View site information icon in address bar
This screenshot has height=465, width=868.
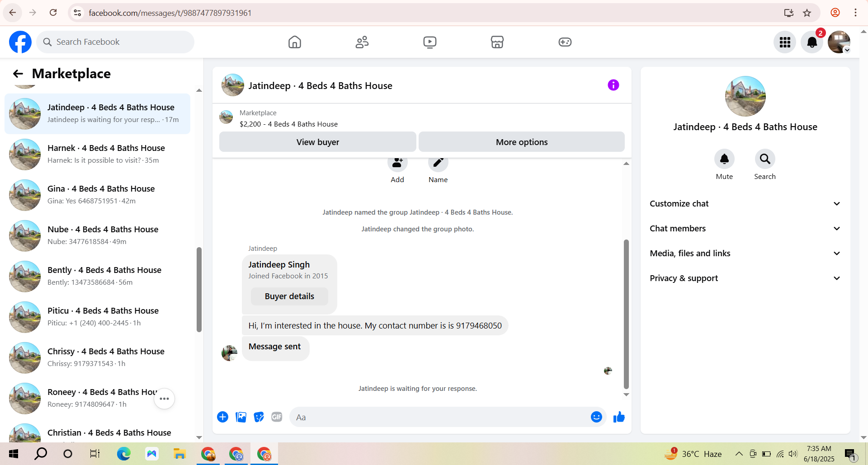[x=78, y=13]
